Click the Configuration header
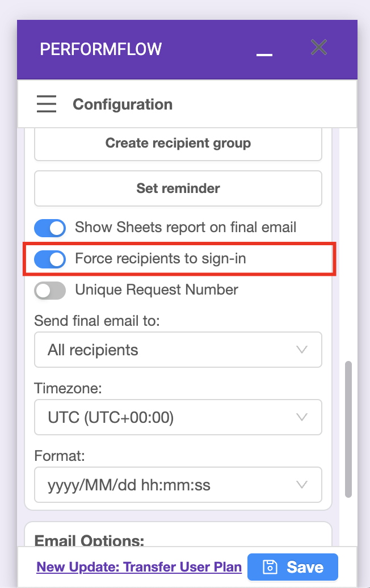The image size is (370, 588). click(x=123, y=104)
